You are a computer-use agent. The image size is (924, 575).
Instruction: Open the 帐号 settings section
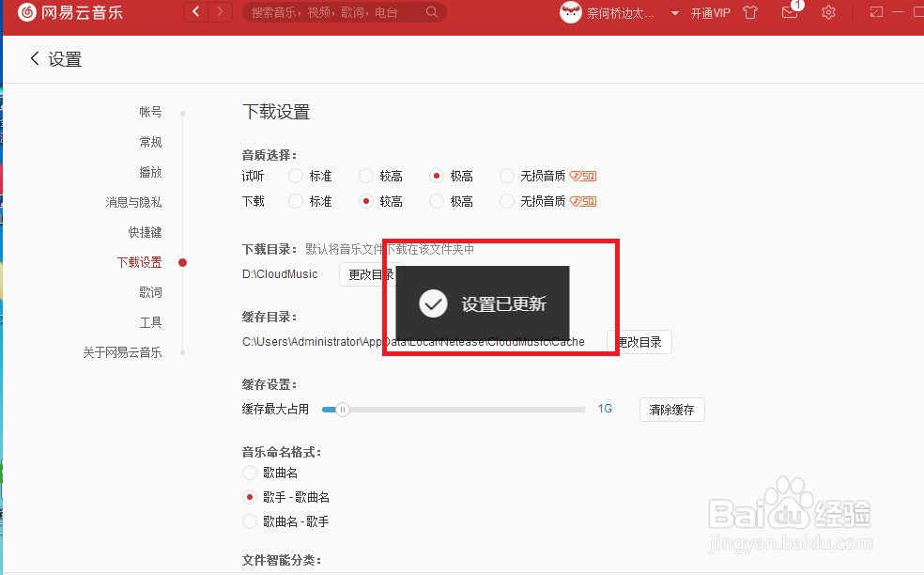(150, 112)
